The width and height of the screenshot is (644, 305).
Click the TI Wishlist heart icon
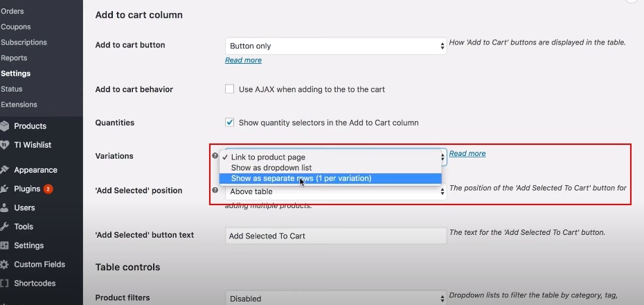click(6, 145)
